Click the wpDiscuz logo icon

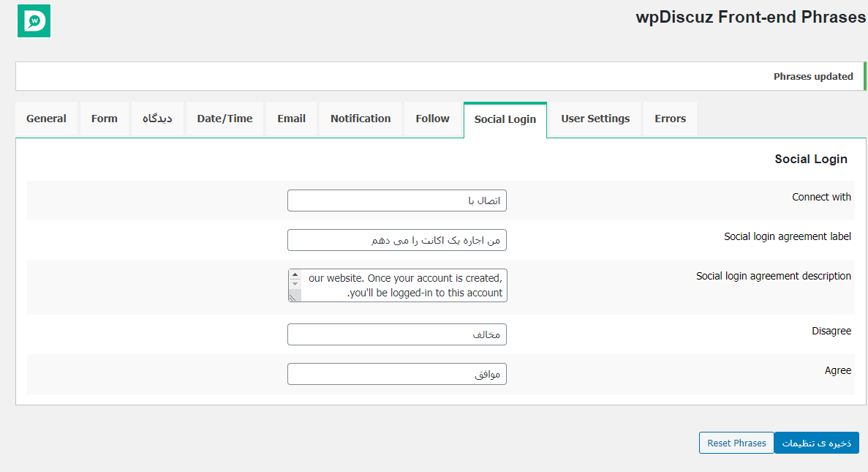(34, 21)
